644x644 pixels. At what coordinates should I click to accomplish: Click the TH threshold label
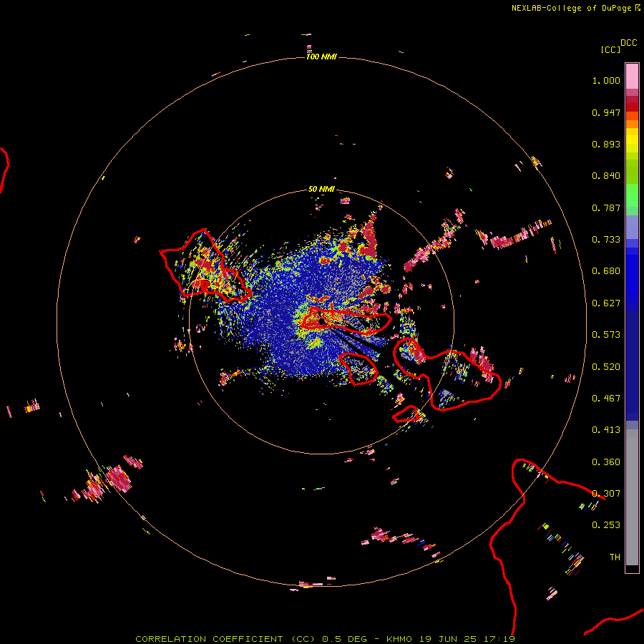pos(615,557)
